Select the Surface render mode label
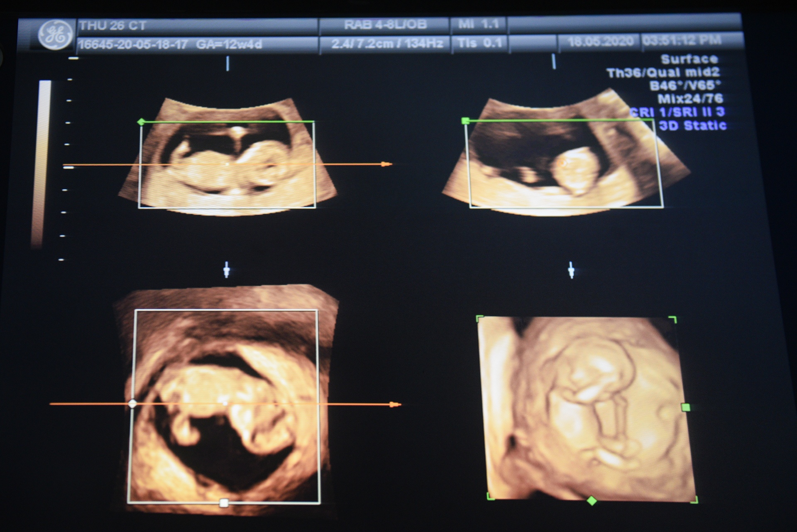Image resolution: width=797 pixels, height=532 pixels. (689, 59)
